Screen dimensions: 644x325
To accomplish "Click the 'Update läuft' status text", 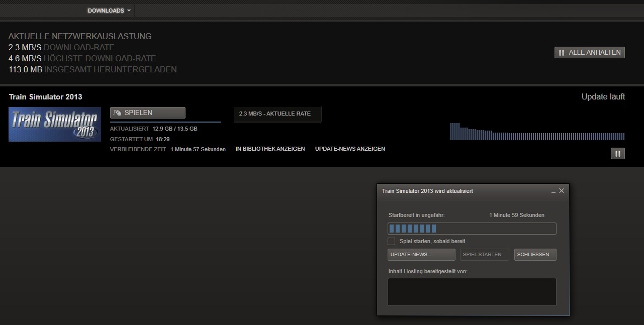I will pos(603,96).
